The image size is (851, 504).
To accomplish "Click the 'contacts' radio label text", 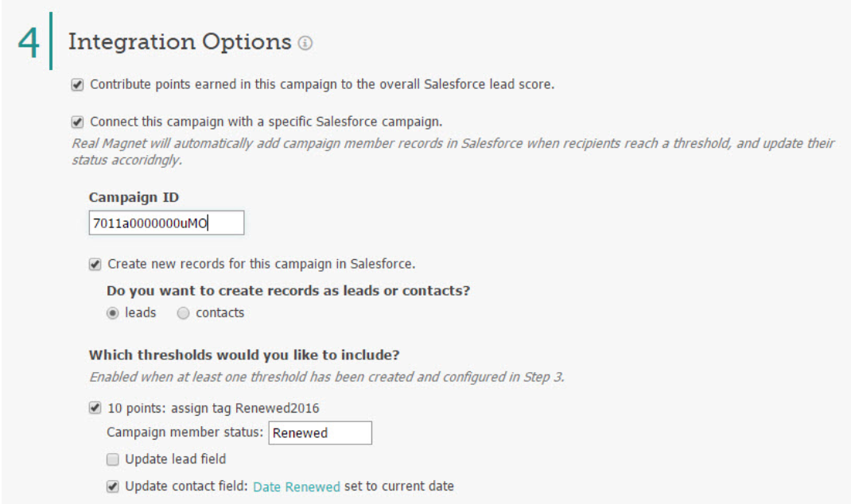I will (x=220, y=313).
